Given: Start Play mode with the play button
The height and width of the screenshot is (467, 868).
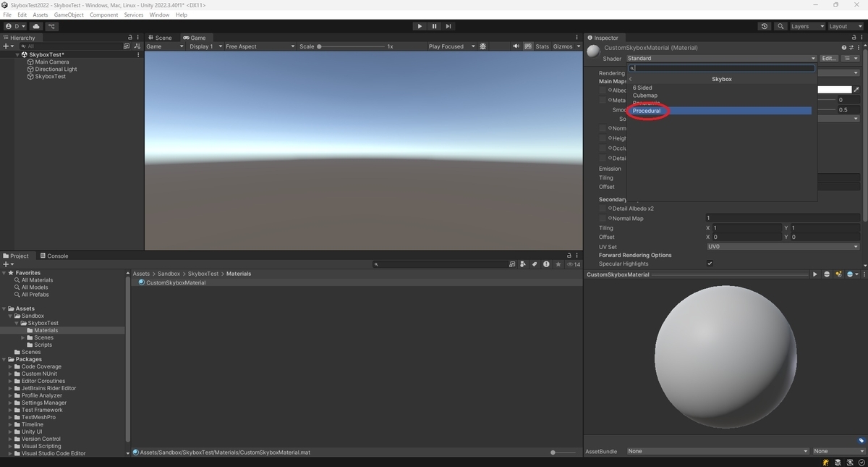Looking at the screenshot, I should pyautogui.click(x=420, y=26).
